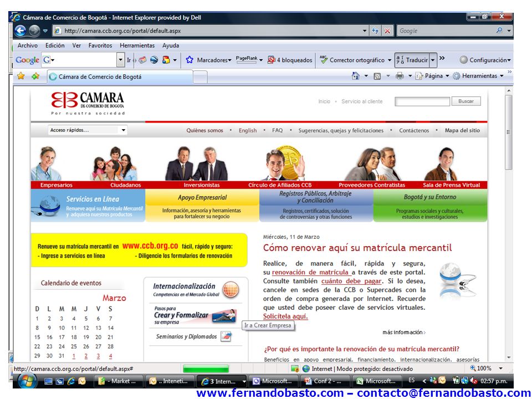Image resolution: width=532 pixels, height=399 pixels.
Task: Click the Show desktop quick launch icon
Action: pyautogui.click(x=49, y=381)
